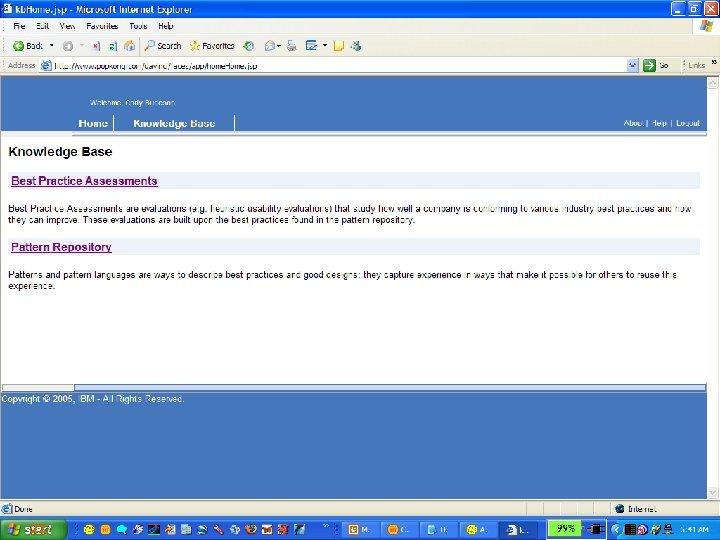Open the Help link in page header
Viewport: 720px width, 540px height.
click(x=658, y=123)
